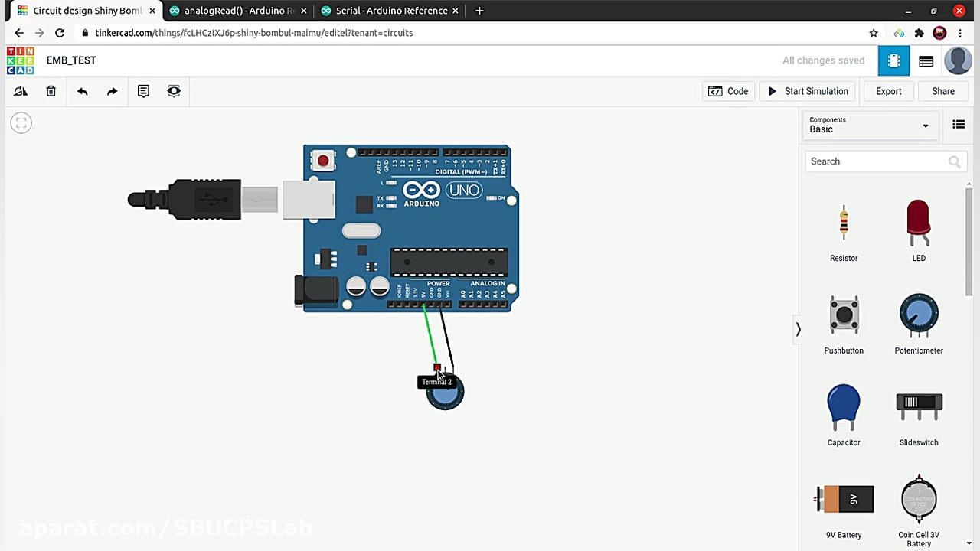Collapse the components panel chevron

798,329
